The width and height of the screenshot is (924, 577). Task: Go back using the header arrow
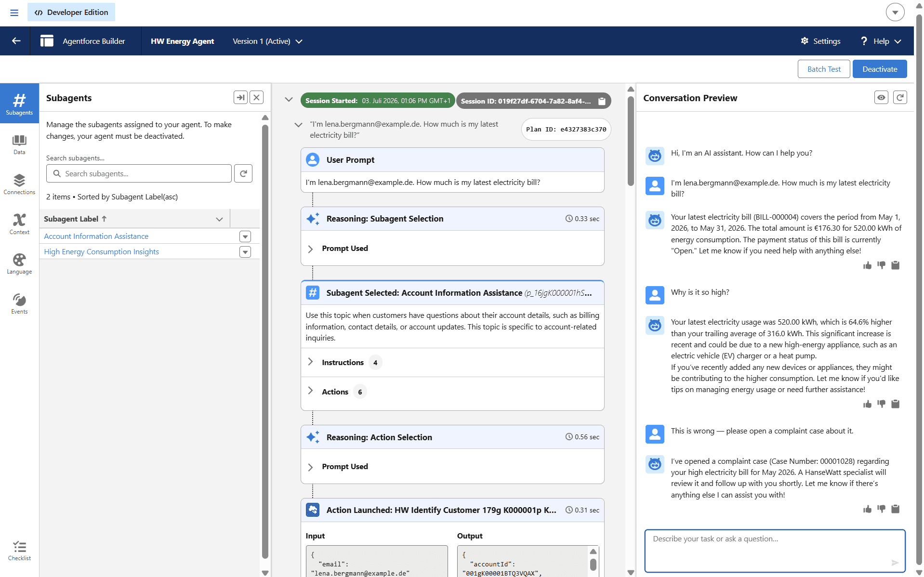[x=16, y=41]
